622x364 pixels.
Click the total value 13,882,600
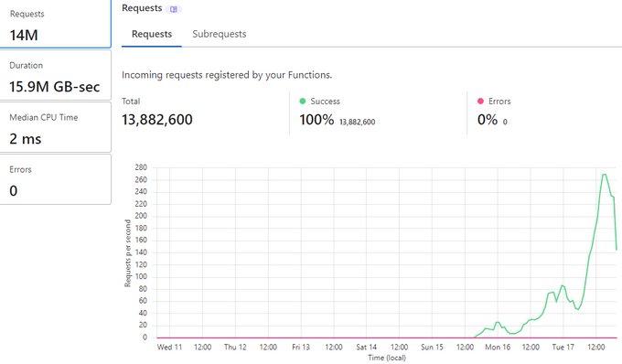(157, 119)
